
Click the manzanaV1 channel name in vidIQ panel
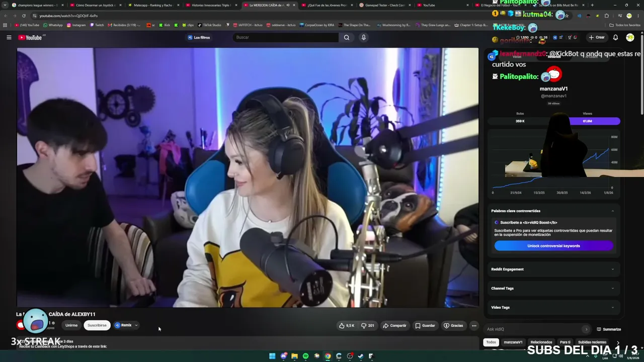tap(553, 89)
